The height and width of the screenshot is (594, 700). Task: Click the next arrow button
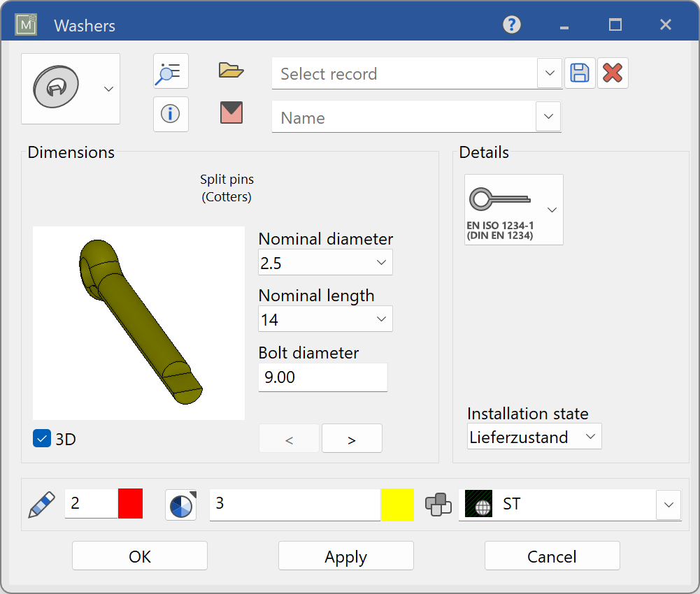(x=352, y=438)
